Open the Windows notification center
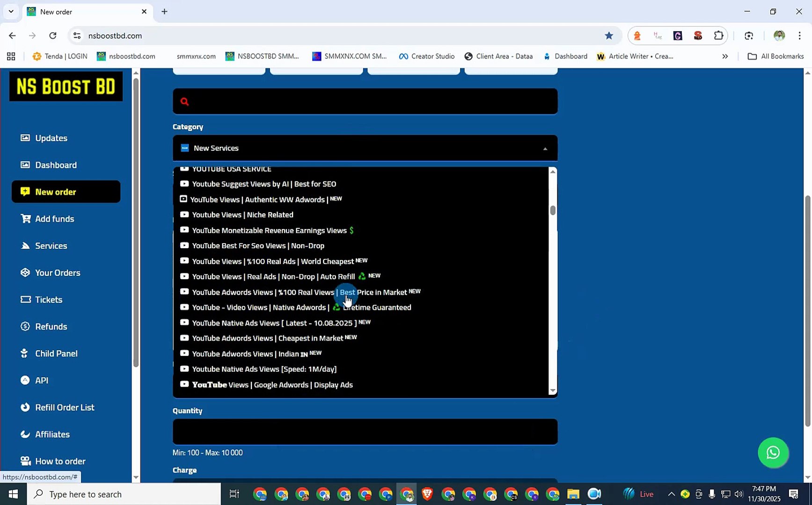This screenshot has width=812, height=505. click(x=794, y=494)
